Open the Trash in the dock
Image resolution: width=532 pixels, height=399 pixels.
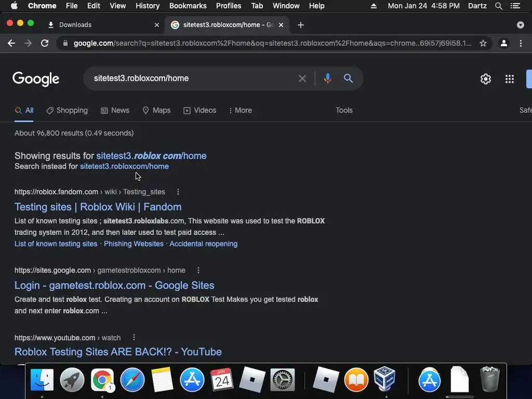pyautogui.click(x=490, y=379)
